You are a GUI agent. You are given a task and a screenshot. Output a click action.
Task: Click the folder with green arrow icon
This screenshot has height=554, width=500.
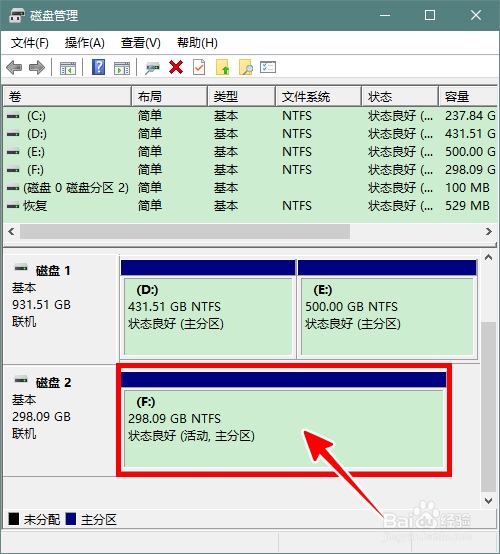click(222, 67)
